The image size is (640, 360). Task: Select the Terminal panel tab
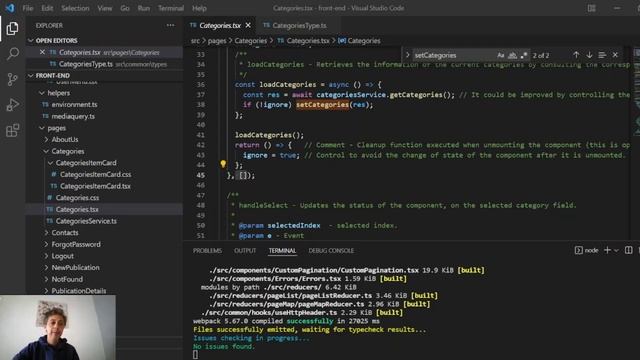(x=282, y=251)
